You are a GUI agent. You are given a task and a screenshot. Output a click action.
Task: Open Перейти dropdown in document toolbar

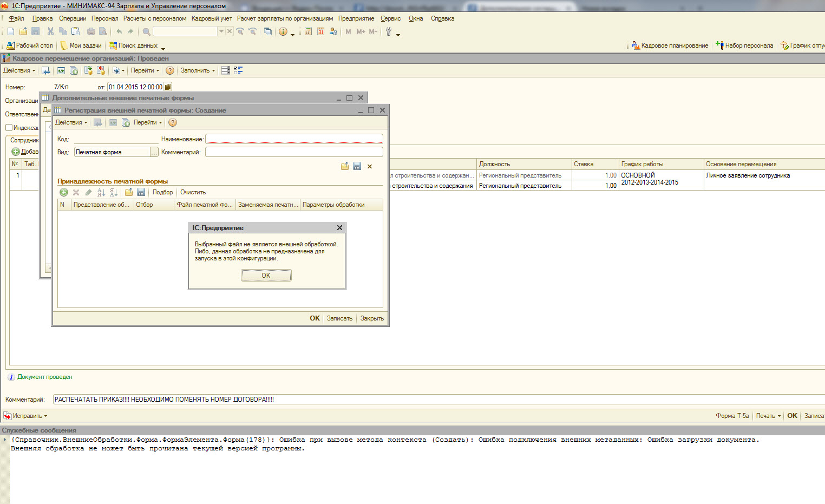point(145,70)
